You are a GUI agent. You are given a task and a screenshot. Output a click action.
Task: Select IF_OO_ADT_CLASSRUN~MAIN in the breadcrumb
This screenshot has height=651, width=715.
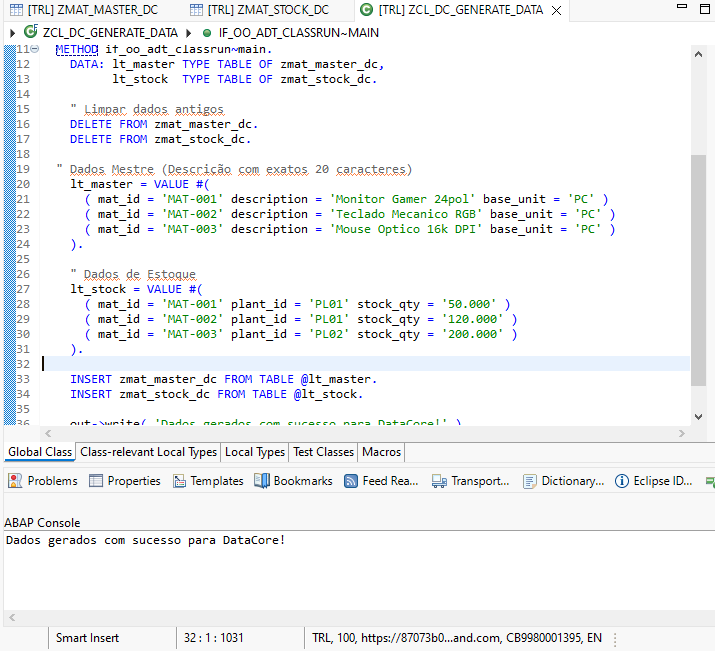(x=298, y=32)
